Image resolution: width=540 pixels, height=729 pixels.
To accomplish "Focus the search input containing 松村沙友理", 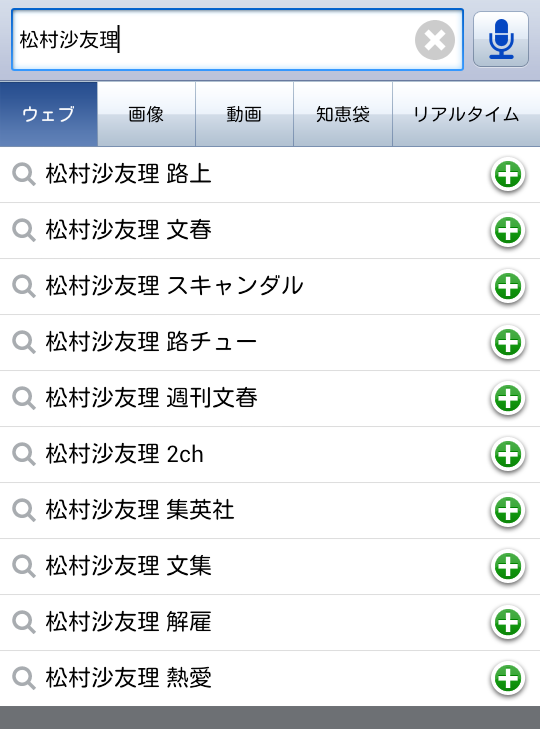I will tap(212, 40).
